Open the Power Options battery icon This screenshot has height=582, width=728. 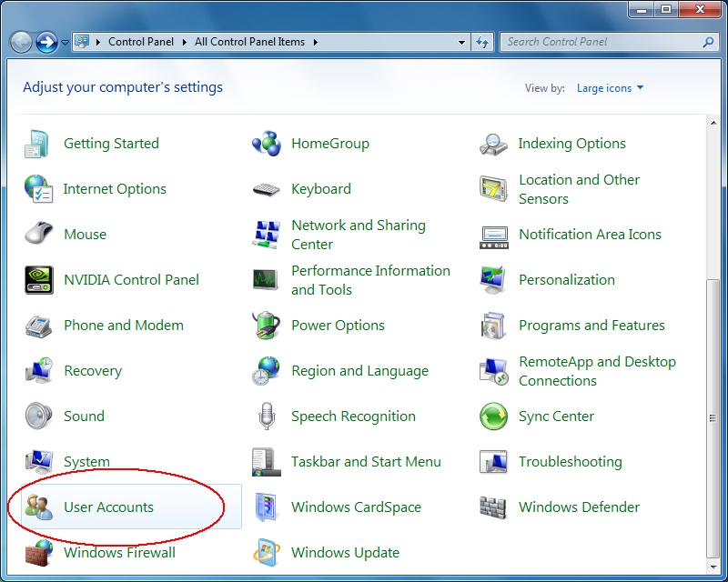266,325
